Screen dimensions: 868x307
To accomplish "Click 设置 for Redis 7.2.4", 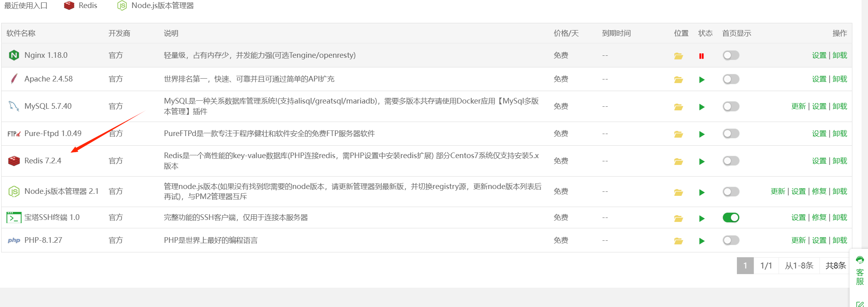I will point(819,161).
